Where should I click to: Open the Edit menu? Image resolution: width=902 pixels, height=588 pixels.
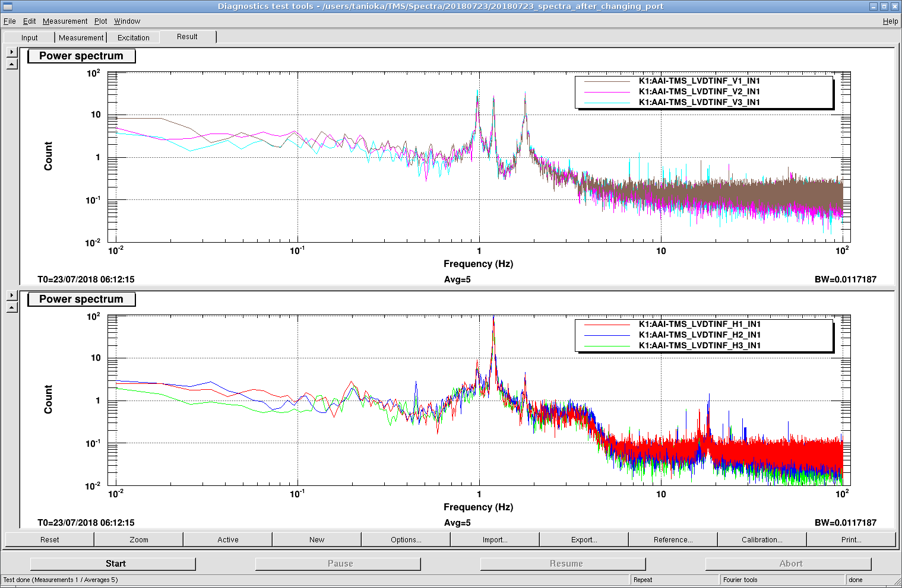[30, 21]
